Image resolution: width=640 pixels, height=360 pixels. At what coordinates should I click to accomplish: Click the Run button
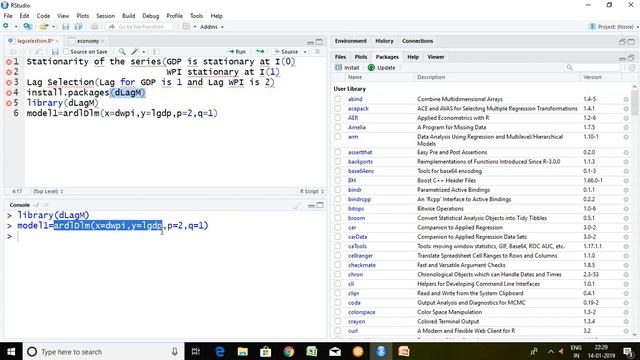click(237, 52)
